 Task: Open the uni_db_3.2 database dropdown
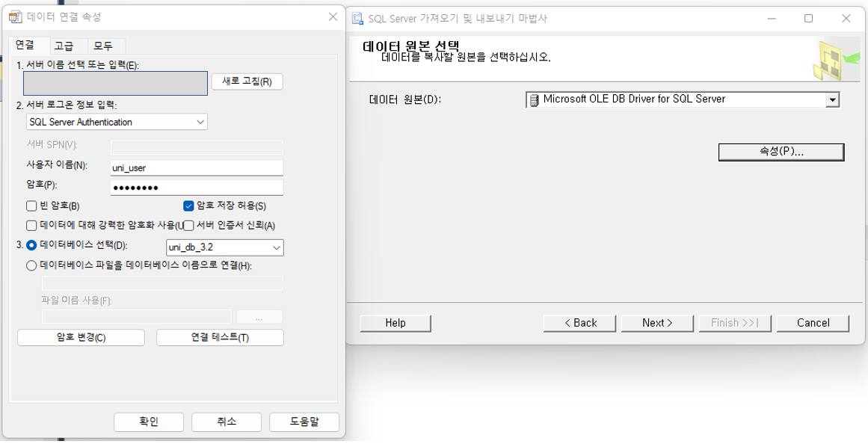pyautogui.click(x=225, y=248)
